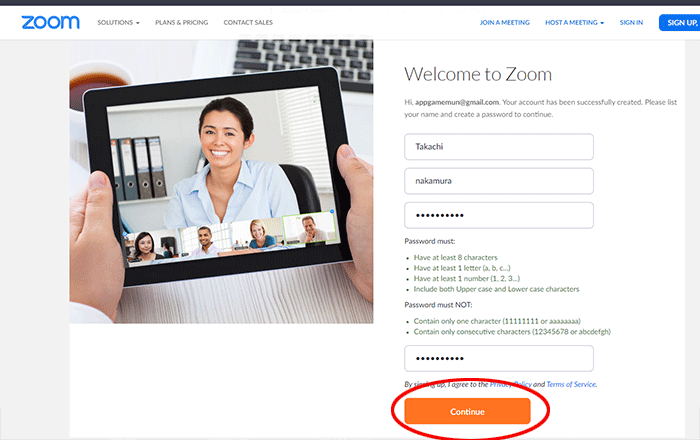Click the appgamemun@gmail.com email text
The width and height of the screenshot is (700, 440).
click(457, 102)
